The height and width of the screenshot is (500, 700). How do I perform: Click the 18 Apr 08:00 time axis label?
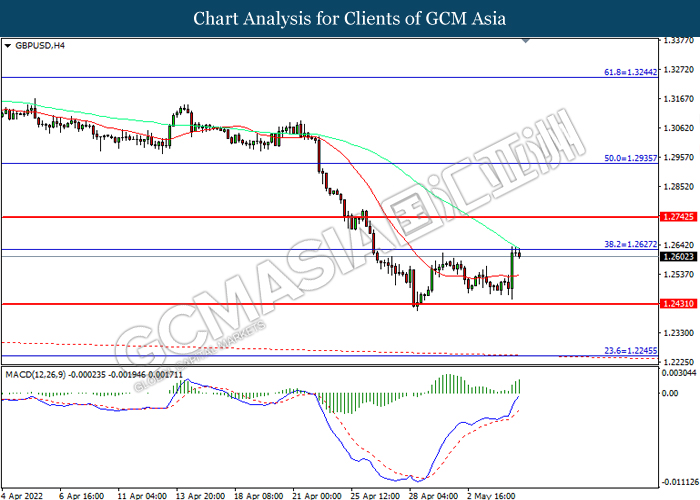pos(258,496)
